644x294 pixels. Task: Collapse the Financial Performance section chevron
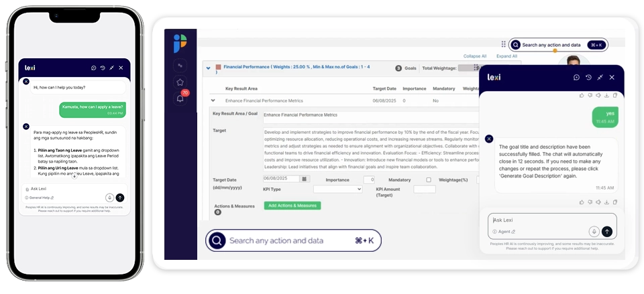click(x=208, y=68)
